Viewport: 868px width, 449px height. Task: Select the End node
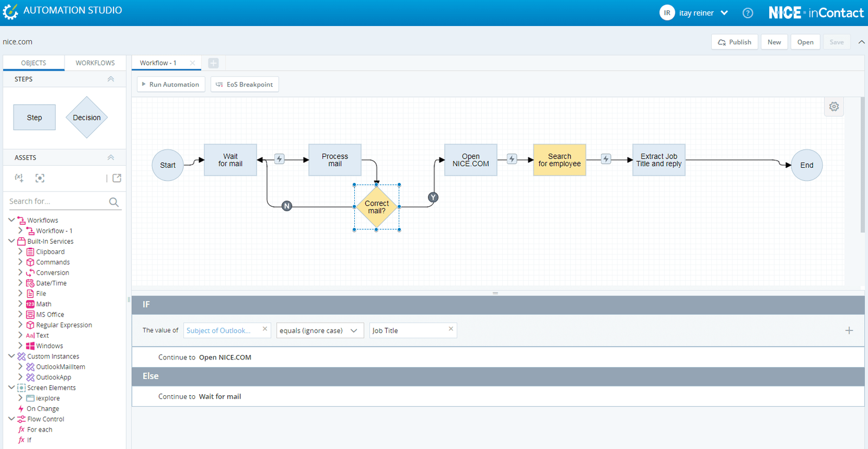807,165
